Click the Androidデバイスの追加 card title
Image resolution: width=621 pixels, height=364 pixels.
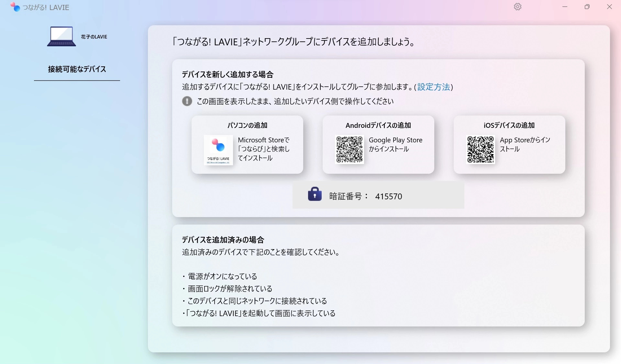click(378, 125)
